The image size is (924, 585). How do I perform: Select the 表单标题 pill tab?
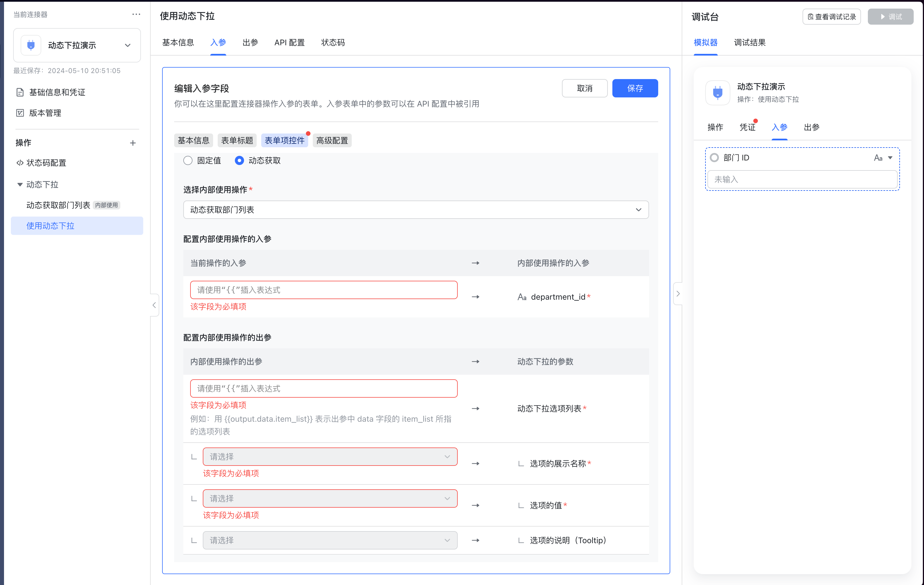coord(237,140)
